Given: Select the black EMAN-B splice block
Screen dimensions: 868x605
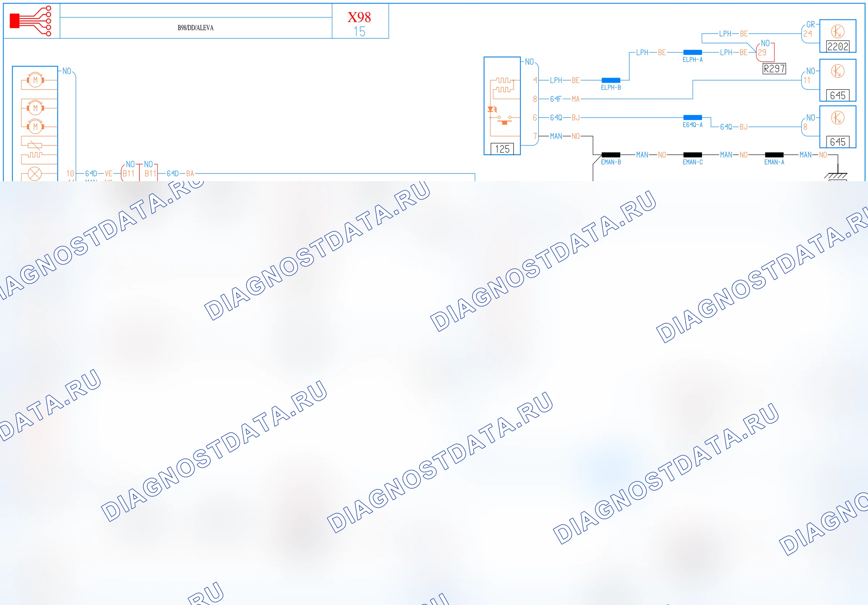Looking at the screenshot, I should (x=611, y=154).
